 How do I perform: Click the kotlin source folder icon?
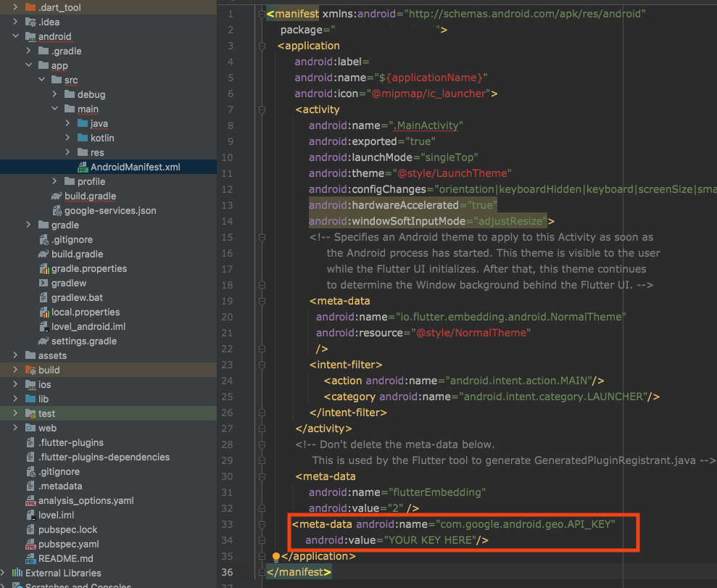[83, 138]
